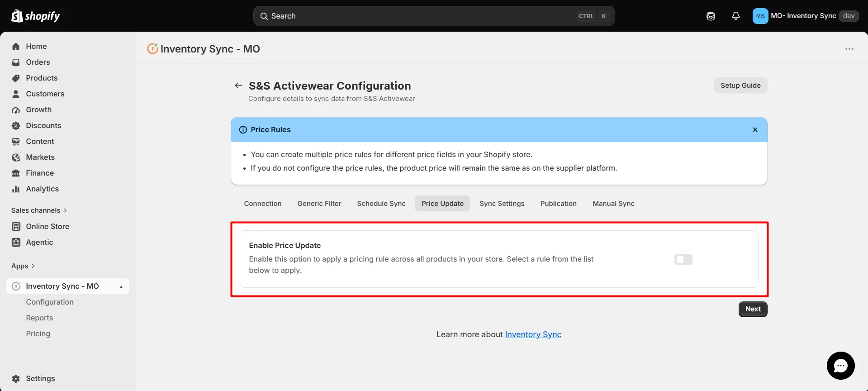Open the Sidekick assistant icon in top bar
868x391 pixels.
711,16
